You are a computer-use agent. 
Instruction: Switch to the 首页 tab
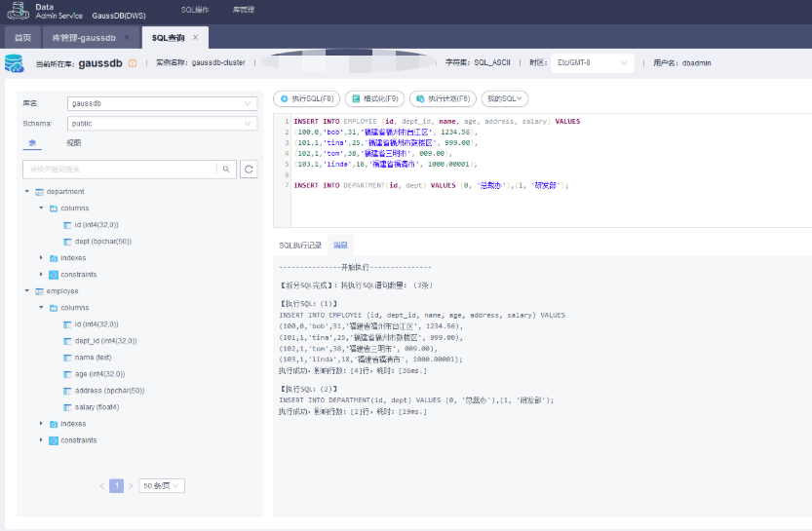click(x=22, y=38)
